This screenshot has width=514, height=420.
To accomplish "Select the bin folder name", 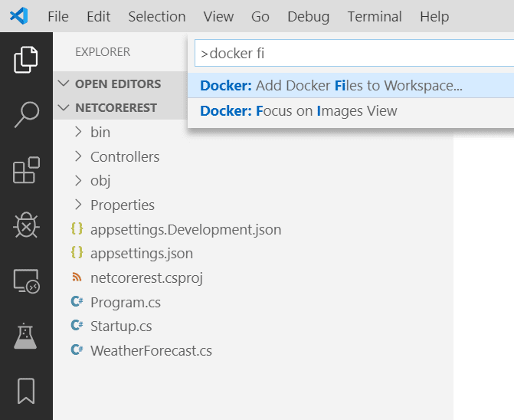I will [100, 132].
